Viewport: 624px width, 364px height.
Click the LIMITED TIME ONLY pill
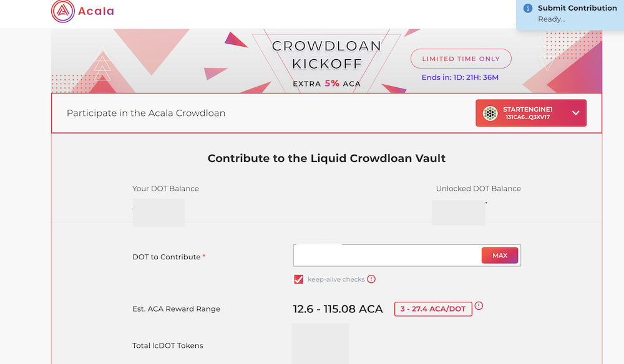(x=461, y=59)
